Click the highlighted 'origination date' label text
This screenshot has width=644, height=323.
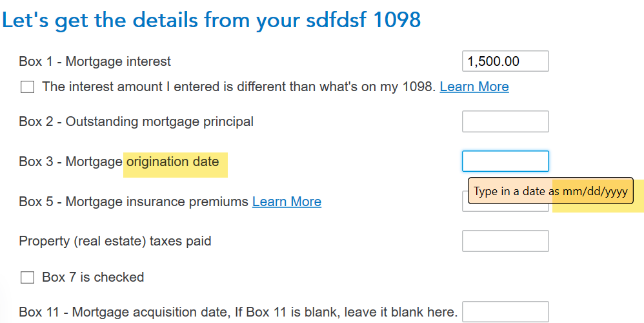coord(173,161)
